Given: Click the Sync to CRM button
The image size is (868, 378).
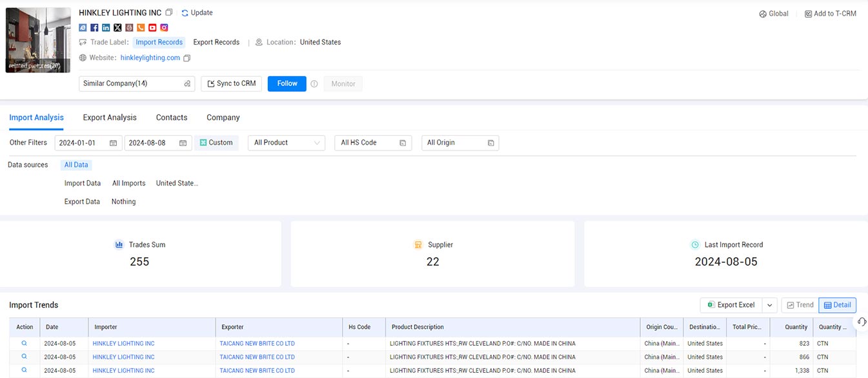Looking at the screenshot, I should [232, 83].
